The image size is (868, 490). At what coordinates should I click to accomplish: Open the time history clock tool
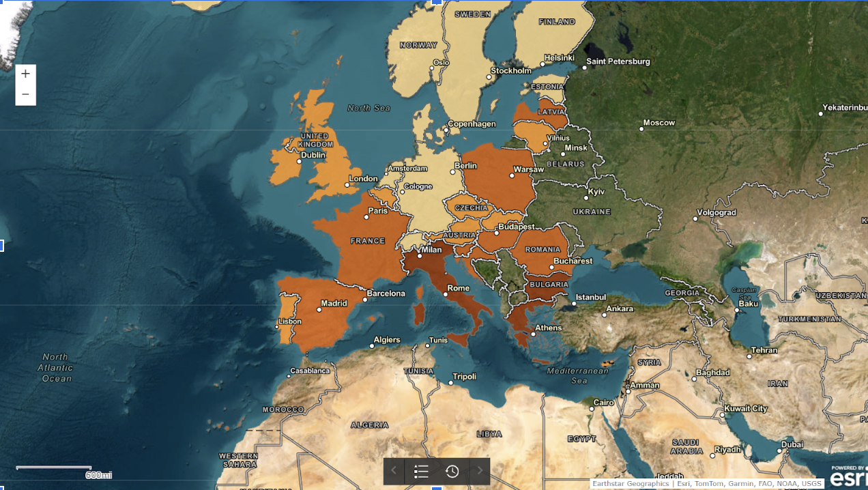(452, 471)
